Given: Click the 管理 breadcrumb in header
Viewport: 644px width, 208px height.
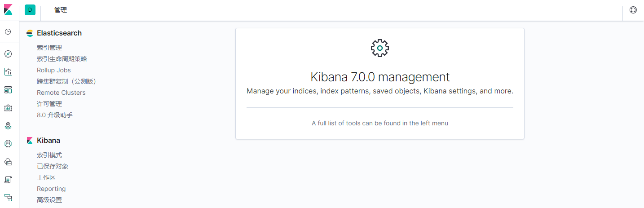Looking at the screenshot, I should coord(61,10).
